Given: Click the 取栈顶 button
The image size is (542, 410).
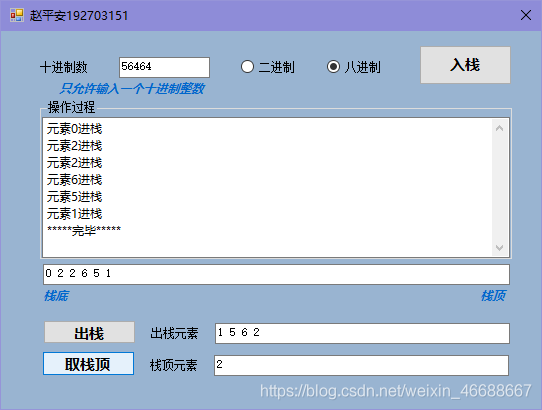Looking at the screenshot, I should click(x=88, y=364).
